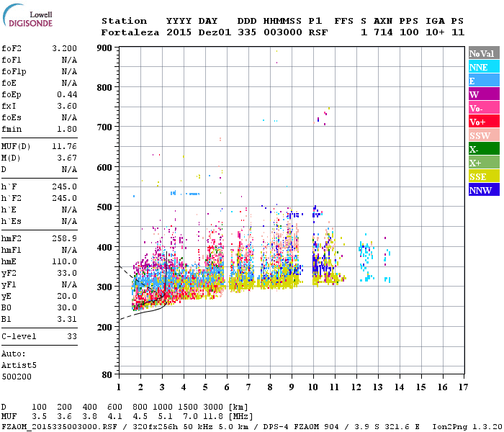Click the 900 km height axis label

click(104, 48)
